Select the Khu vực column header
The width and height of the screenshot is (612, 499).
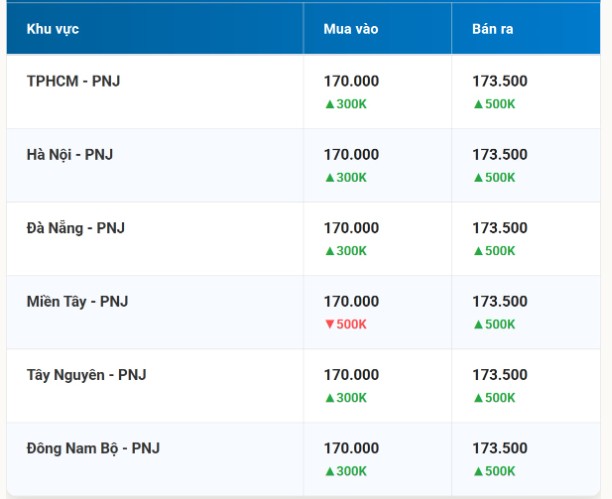[x=53, y=29]
